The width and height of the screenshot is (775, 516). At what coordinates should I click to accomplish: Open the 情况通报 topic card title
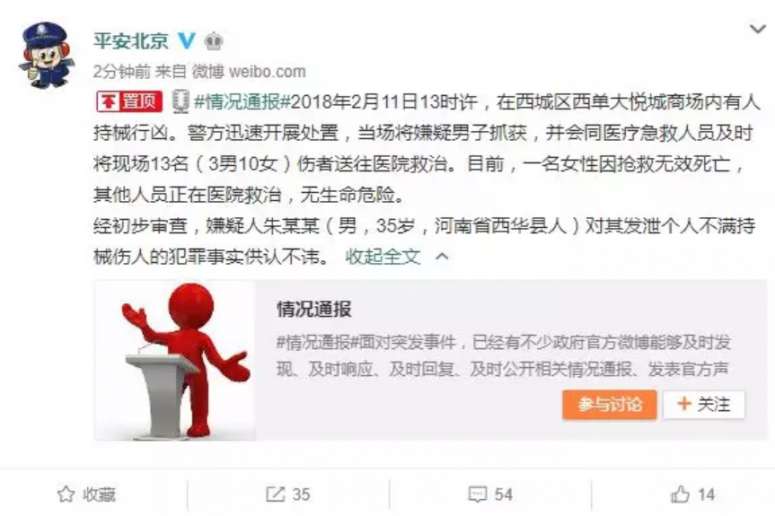[x=314, y=309]
